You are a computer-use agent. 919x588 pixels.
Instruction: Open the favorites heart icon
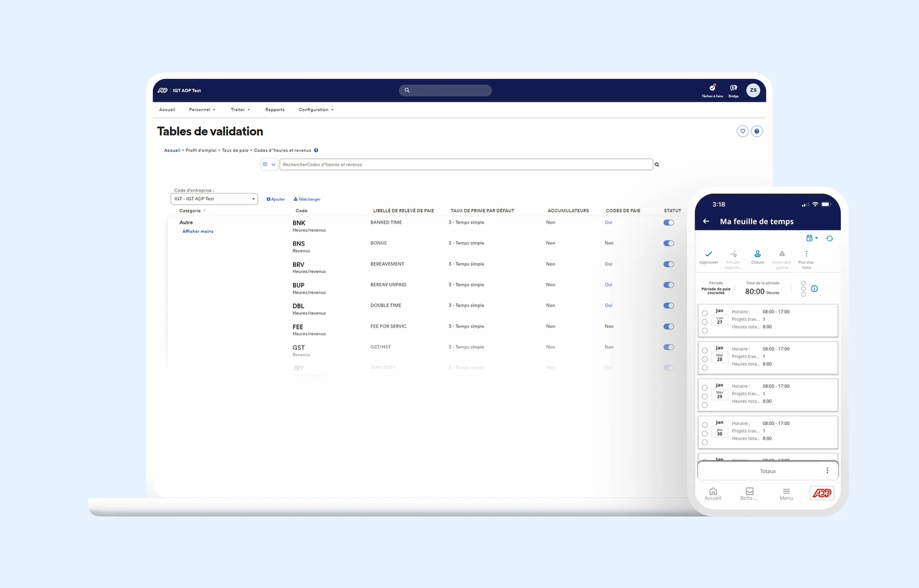pyautogui.click(x=742, y=131)
